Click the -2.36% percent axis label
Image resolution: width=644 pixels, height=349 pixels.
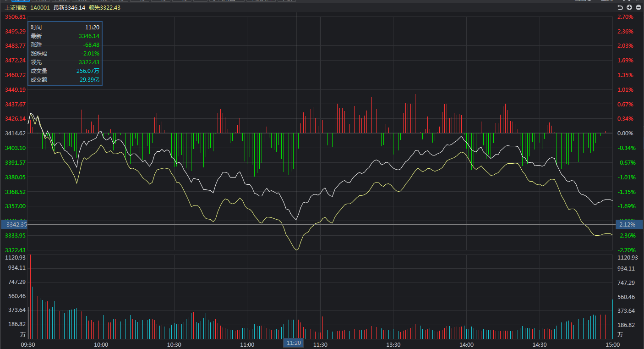pos(626,236)
